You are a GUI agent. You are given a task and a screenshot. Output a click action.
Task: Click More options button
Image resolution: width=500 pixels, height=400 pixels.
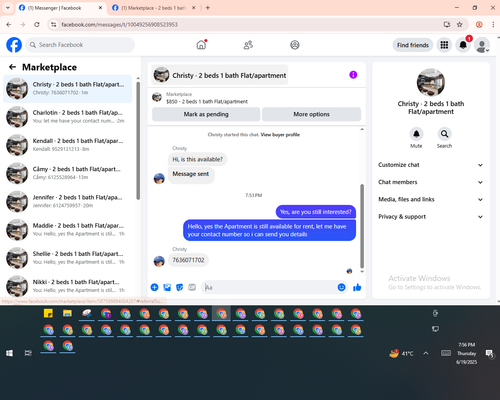[x=311, y=114]
